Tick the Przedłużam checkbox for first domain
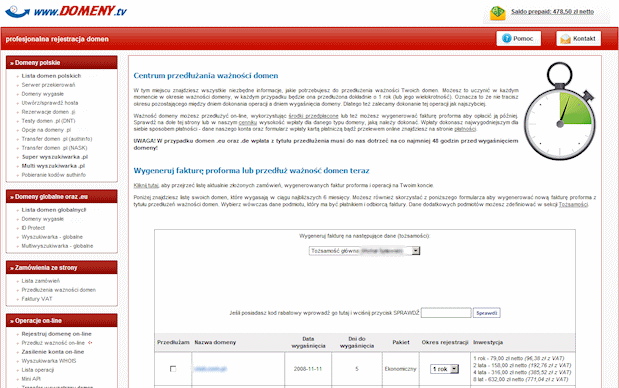Screen dimensions: 619x388 click(x=173, y=369)
